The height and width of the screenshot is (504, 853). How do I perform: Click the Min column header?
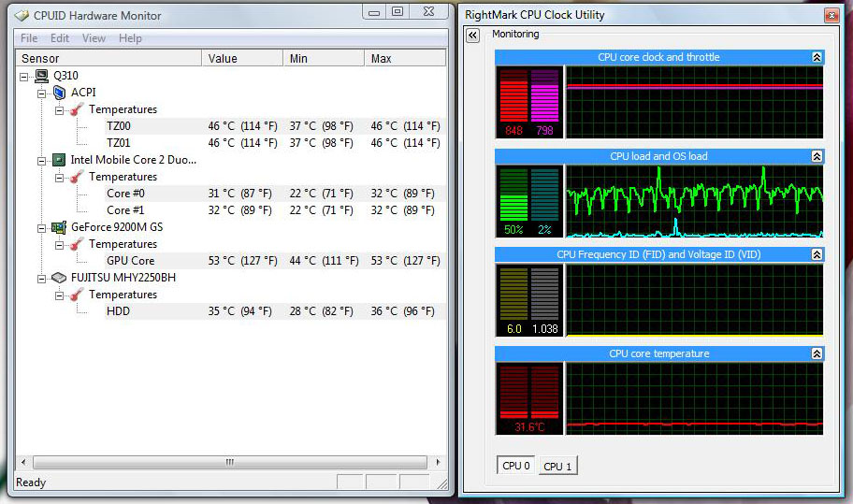point(324,58)
